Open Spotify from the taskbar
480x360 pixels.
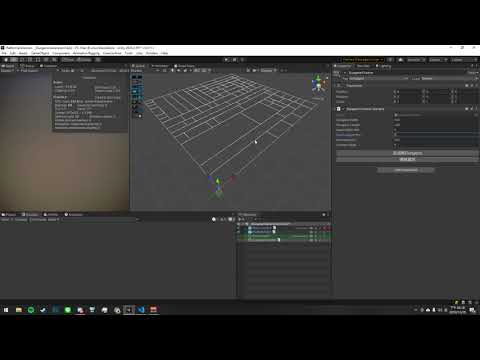coord(31,310)
